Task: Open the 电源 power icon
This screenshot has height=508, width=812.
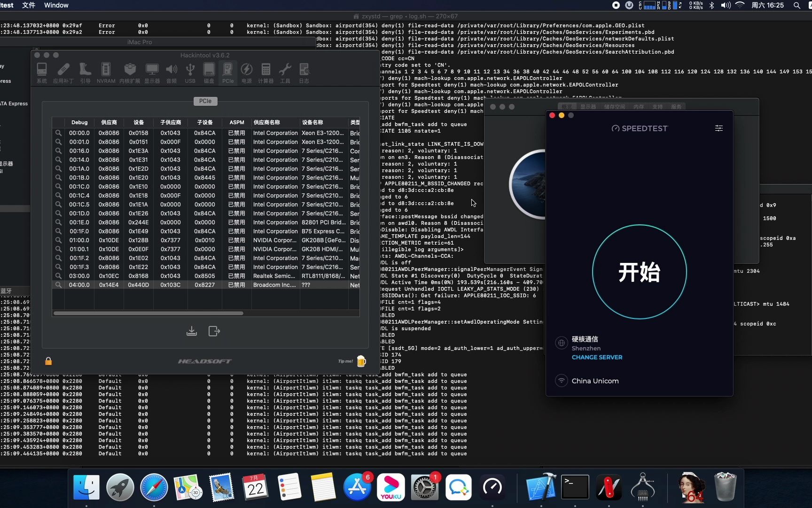Action: (x=246, y=73)
